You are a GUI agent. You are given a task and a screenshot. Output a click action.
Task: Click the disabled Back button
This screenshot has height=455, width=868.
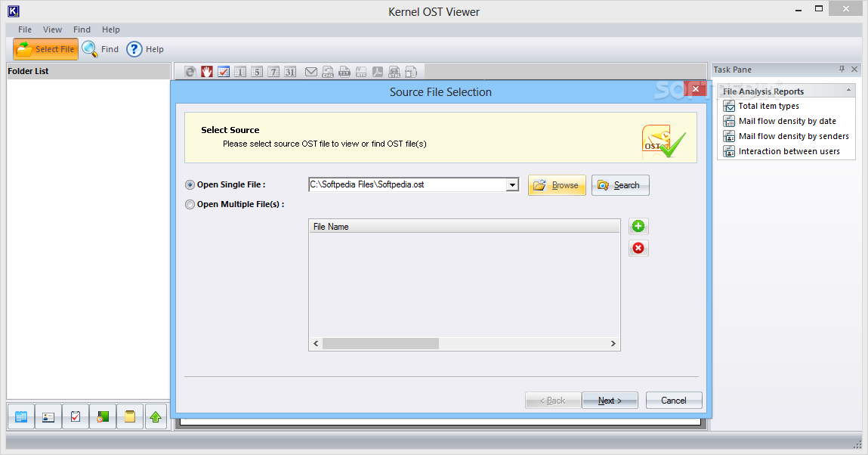coord(552,400)
